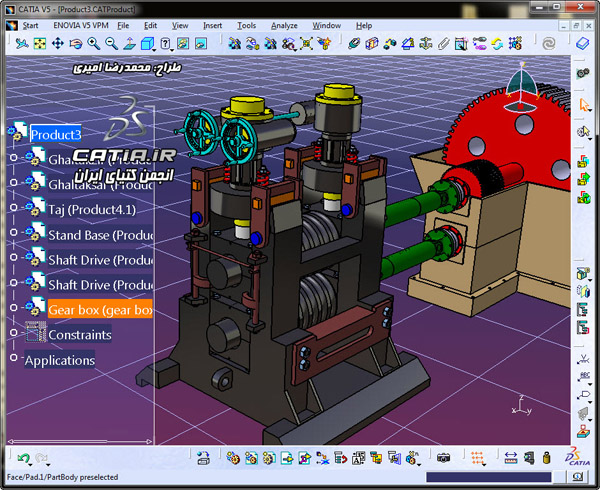Click the Zoom Out magnifier icon

(x=111, y=44)
